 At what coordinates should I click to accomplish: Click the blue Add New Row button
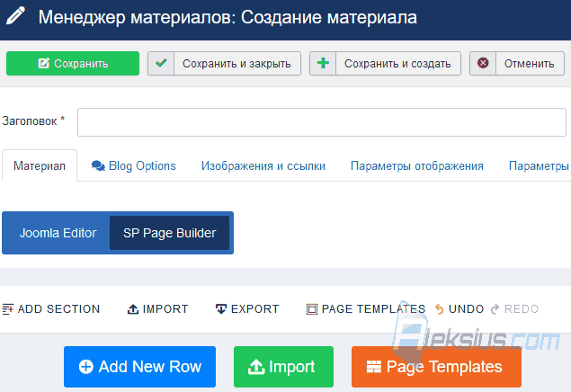click(x=140, y=367)
